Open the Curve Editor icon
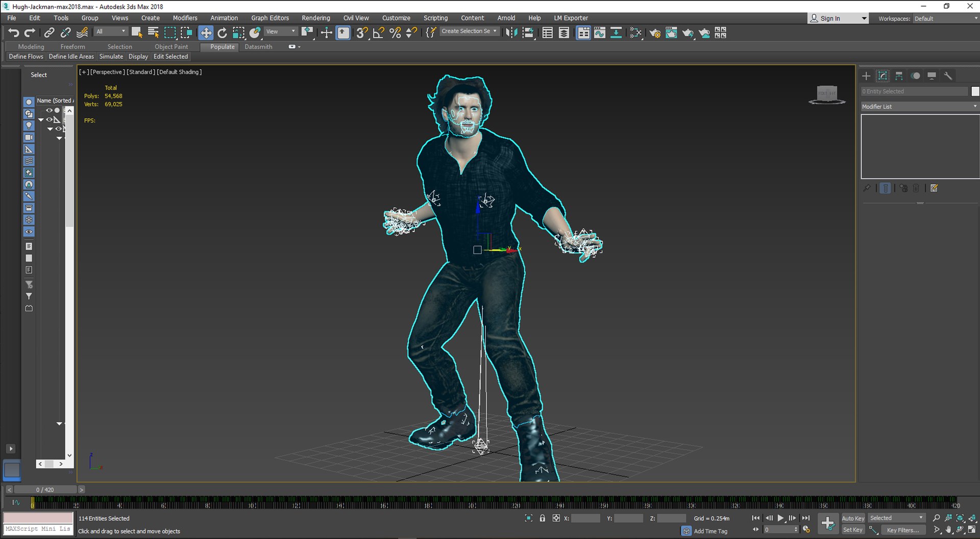The width and height of the screenshot is (980, 539). (x=600, y=33)
